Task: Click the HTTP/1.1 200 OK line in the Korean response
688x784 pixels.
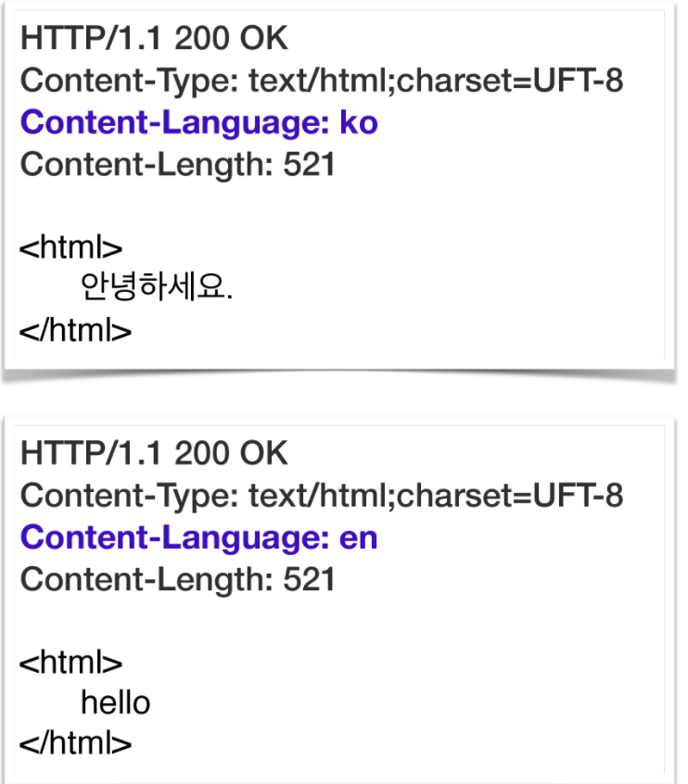Action: click(x=154, y=39)
